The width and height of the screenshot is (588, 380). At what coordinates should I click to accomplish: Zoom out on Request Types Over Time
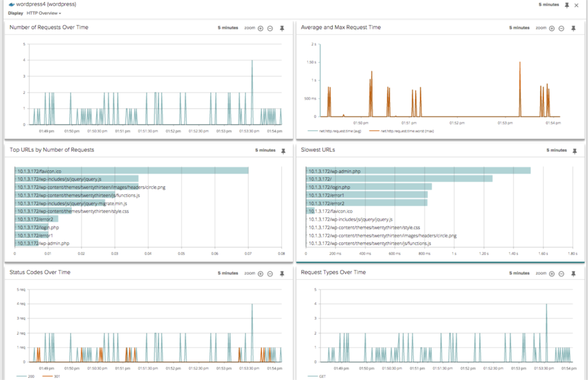[562, 274]
